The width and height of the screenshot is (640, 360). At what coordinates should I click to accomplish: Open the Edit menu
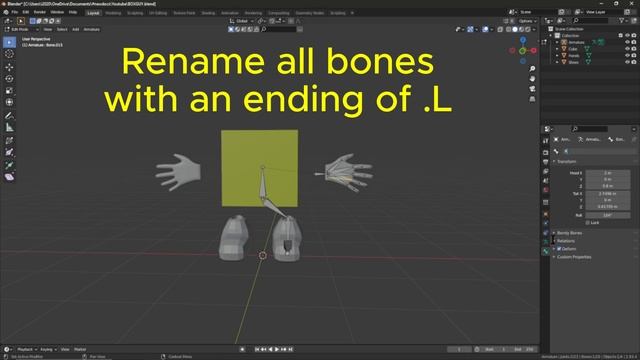pyautogui.click(x=26, y=12)
